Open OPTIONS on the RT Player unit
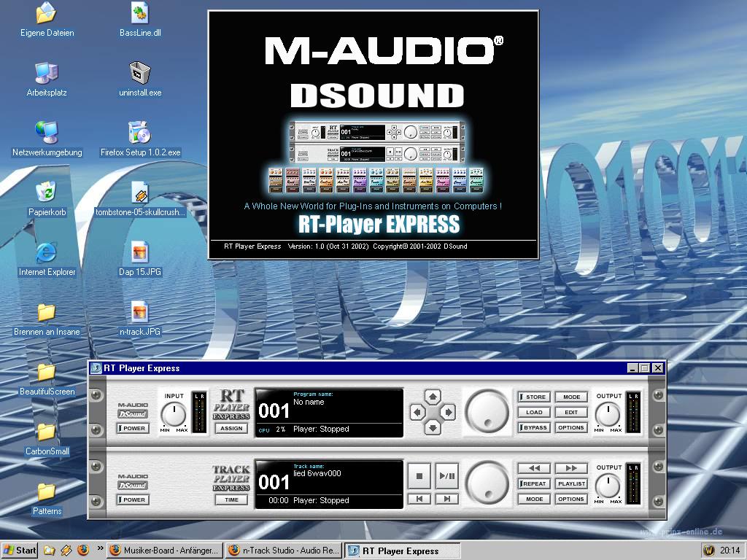 [x=571, y=427]
